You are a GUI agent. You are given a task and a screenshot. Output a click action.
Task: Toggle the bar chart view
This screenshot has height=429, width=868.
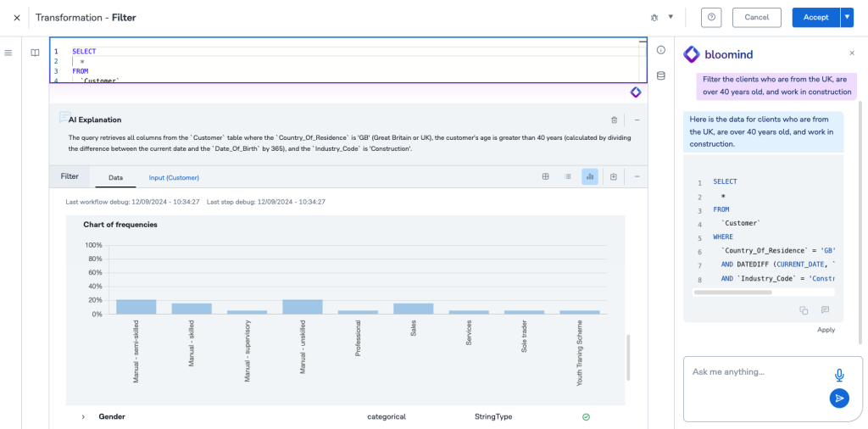(x=590, y=176)
